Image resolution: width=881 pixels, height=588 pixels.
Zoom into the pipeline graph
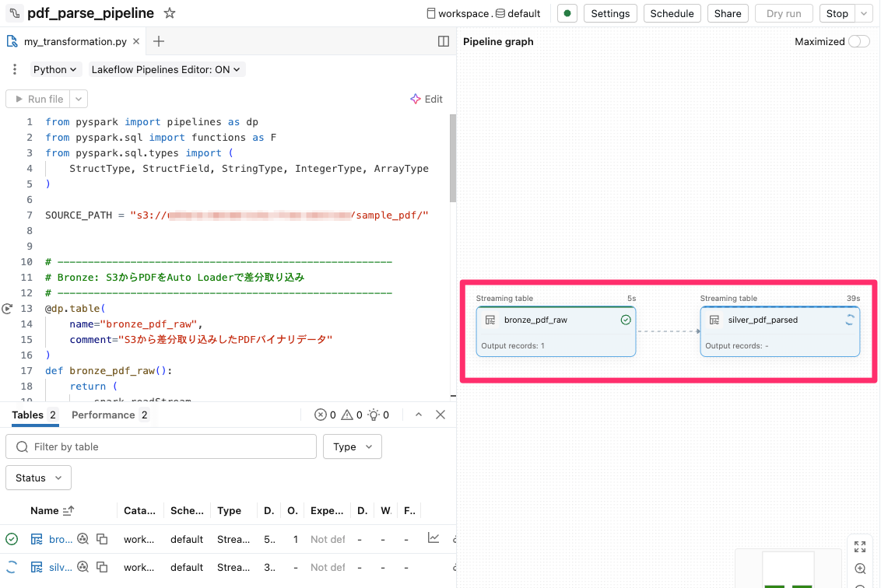tap(860, 569)
